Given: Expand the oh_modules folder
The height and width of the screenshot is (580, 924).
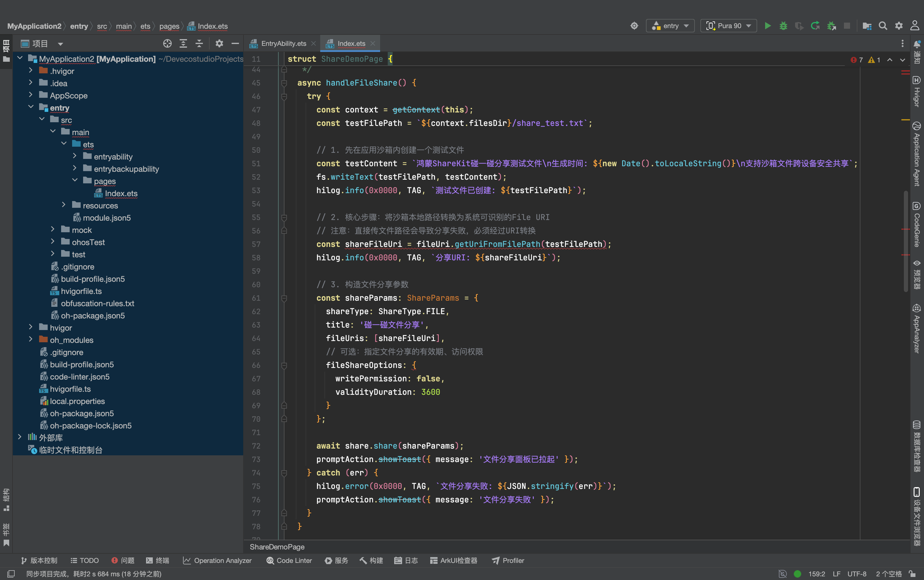Looking at the screenshot, I should click(31, 340).
